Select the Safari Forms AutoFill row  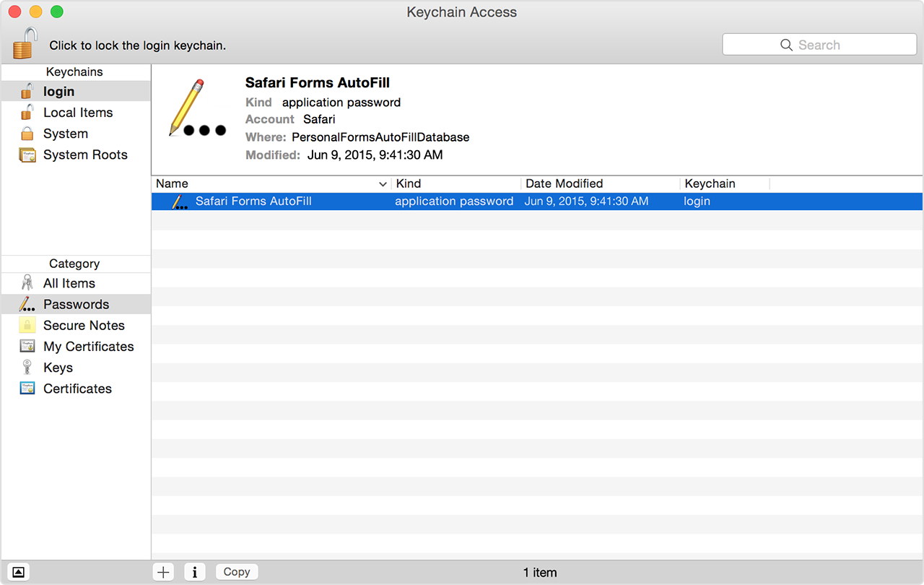(537, 201)
